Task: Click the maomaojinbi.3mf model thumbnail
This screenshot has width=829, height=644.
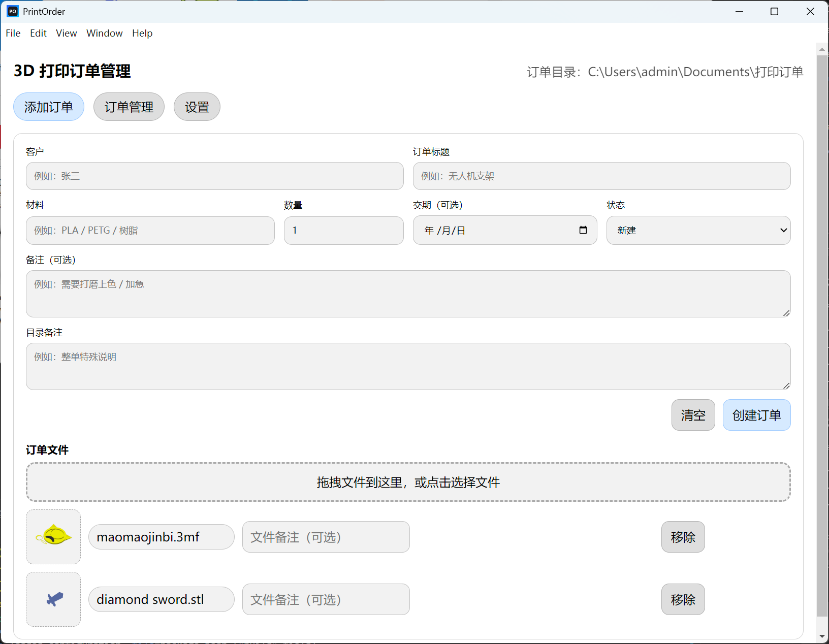Action: 53,536
